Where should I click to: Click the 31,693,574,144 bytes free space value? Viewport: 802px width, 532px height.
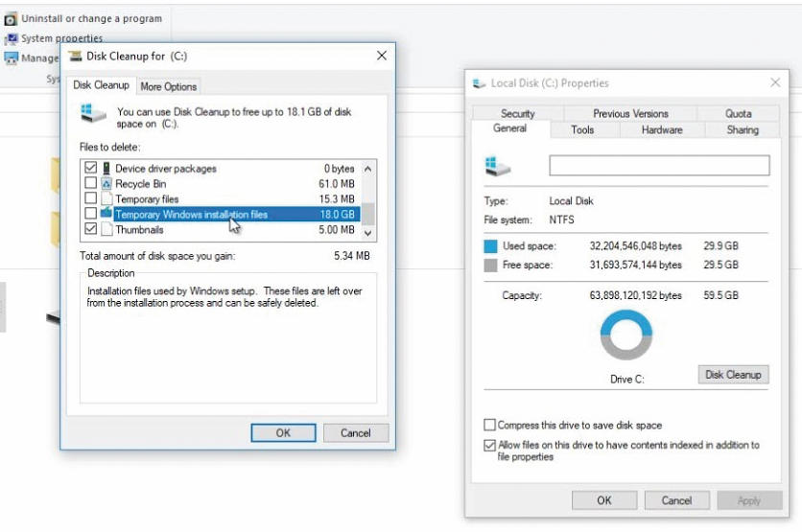(x=636, y=265)
